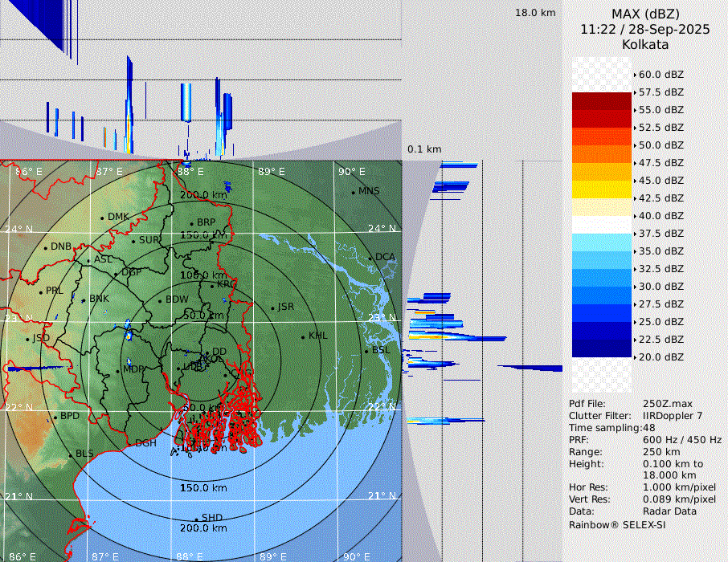Click the dark red swatch above 55.0 dBZ

(601, 101)
